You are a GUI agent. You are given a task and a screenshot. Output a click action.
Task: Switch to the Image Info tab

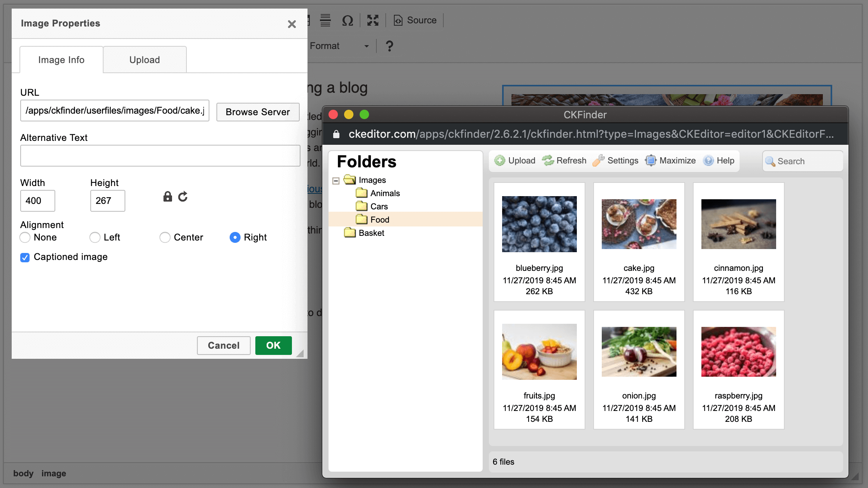61,60
